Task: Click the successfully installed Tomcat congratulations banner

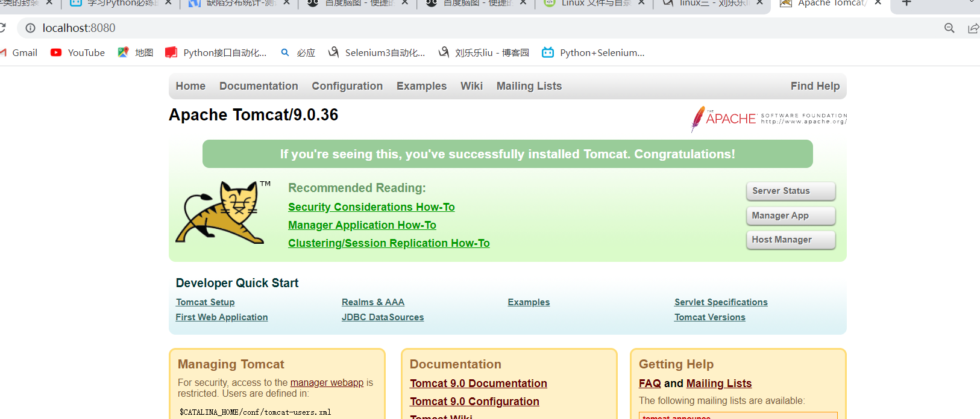Action: (x=507, y=154)
